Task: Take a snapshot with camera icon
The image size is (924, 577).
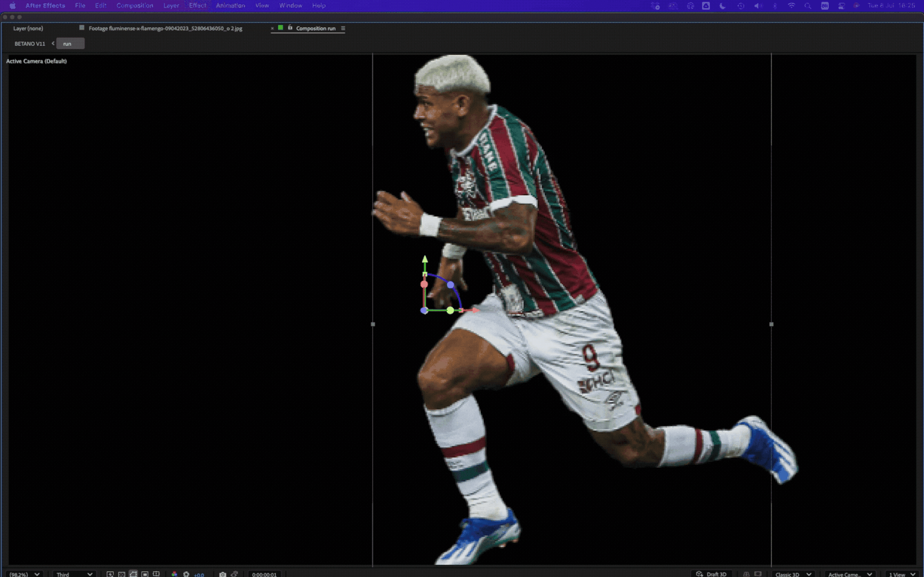Action: (222, 574)
